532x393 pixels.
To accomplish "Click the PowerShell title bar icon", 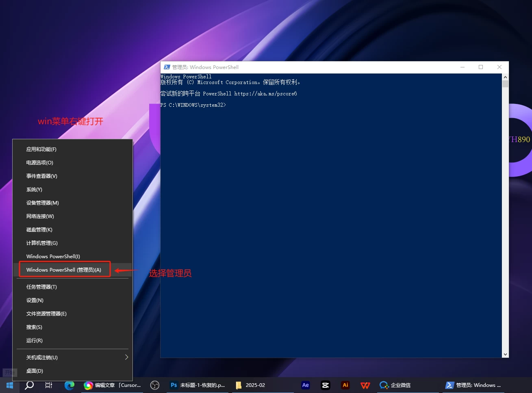I will coord(167,67).
